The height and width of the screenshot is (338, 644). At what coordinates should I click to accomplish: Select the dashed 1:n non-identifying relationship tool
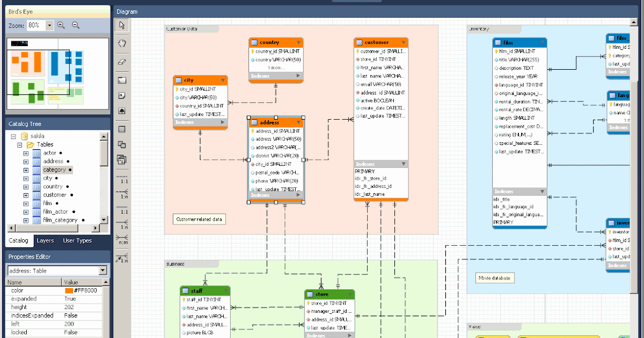123,194
